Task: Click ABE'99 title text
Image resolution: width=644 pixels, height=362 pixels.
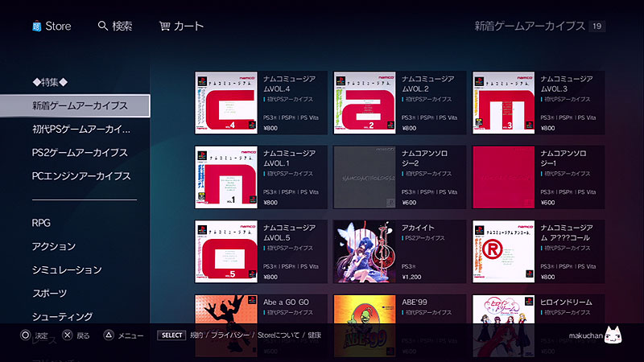Action: [415, 302]
